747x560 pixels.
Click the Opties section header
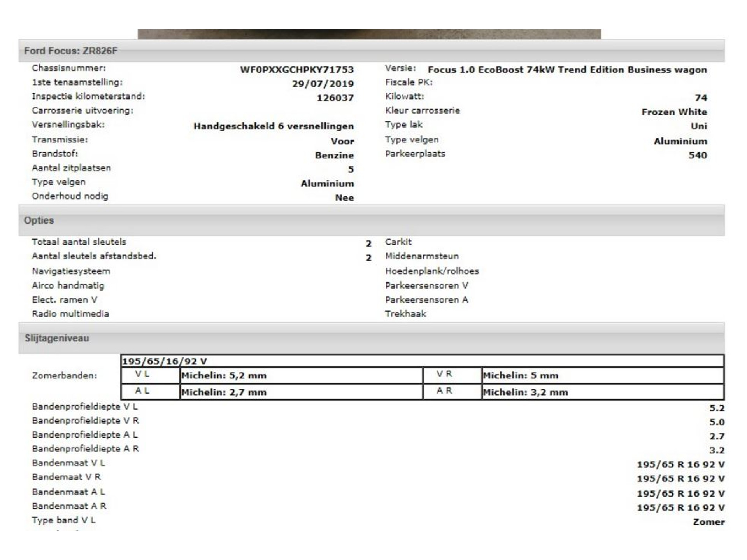click(372, 220)
